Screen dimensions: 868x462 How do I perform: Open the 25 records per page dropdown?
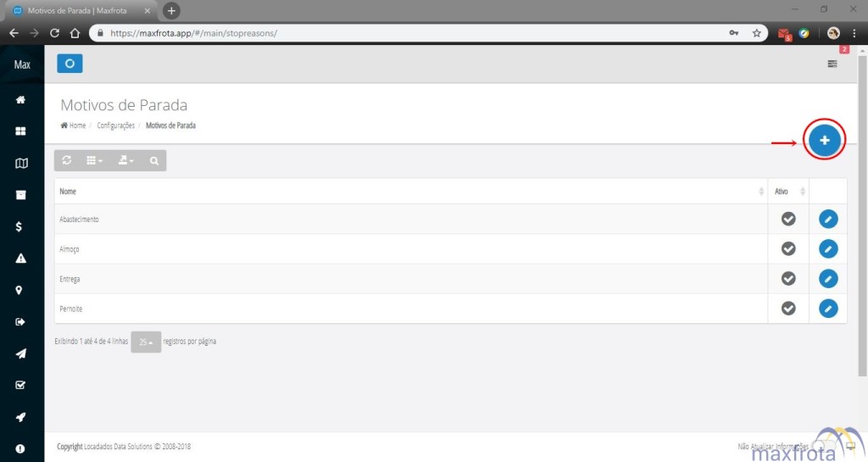(146, 342)
